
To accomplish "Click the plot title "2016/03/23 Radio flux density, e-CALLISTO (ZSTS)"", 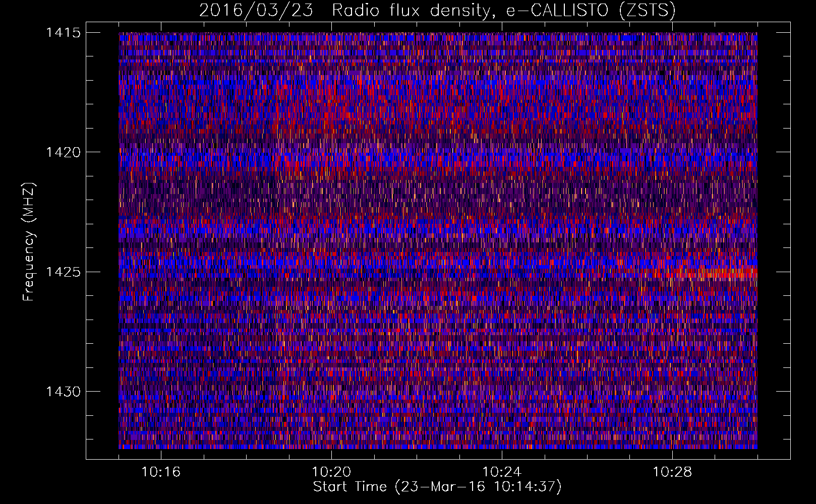I will coord(437,10).
